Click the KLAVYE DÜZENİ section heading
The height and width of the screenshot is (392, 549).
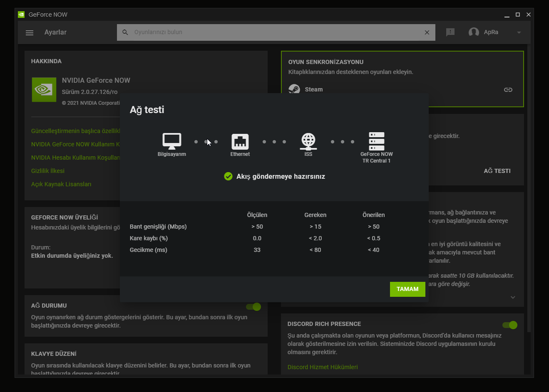point(54,354)
